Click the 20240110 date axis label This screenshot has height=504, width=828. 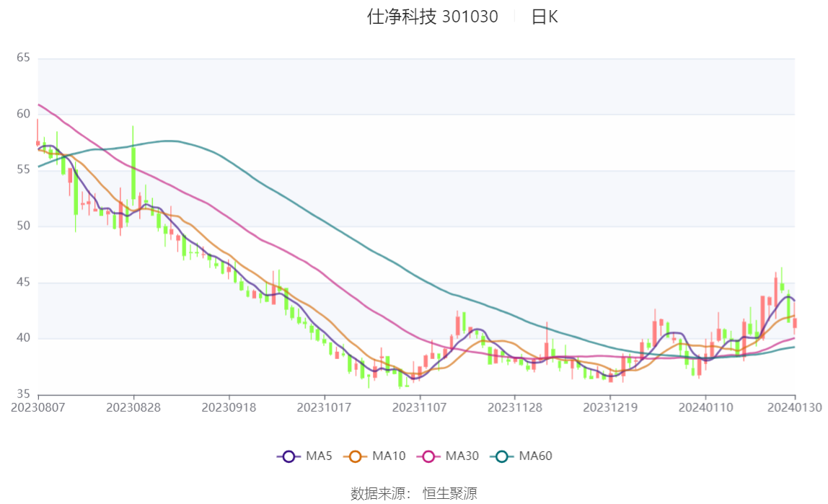coord(705,408)
